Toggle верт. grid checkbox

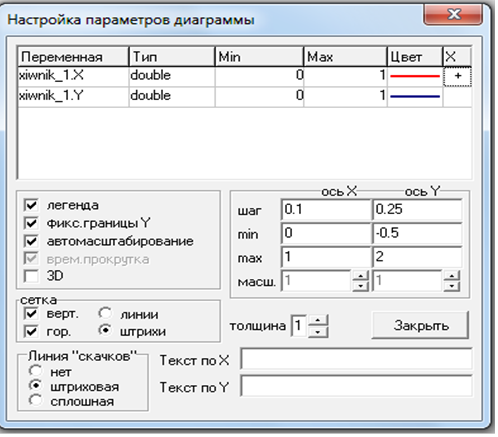coord(31,314)
